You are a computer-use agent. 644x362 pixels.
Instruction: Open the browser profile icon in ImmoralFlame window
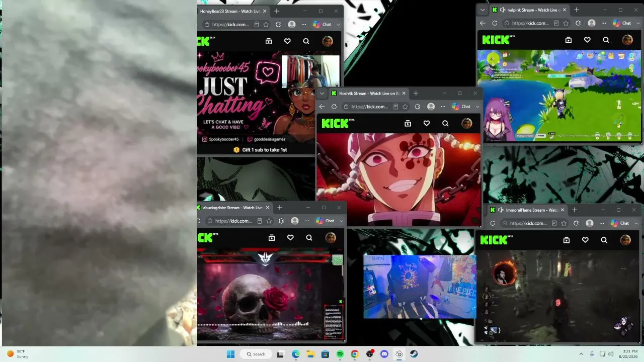pyautogui.click(x=590, y=223)
